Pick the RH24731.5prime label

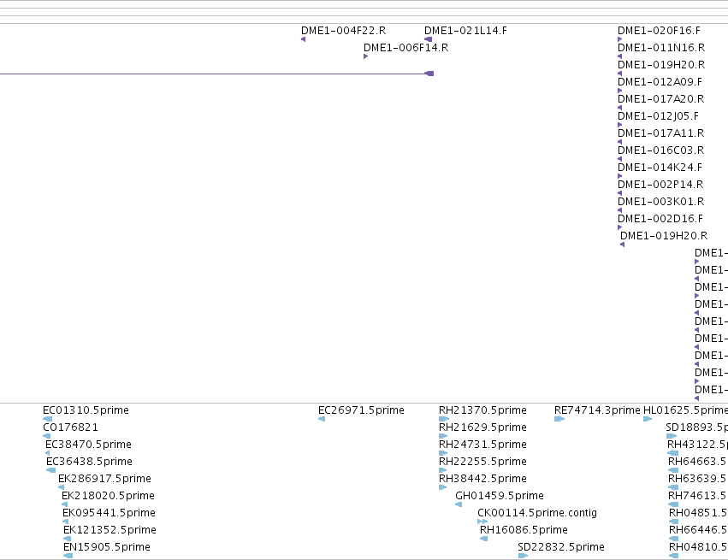(482, 445)
